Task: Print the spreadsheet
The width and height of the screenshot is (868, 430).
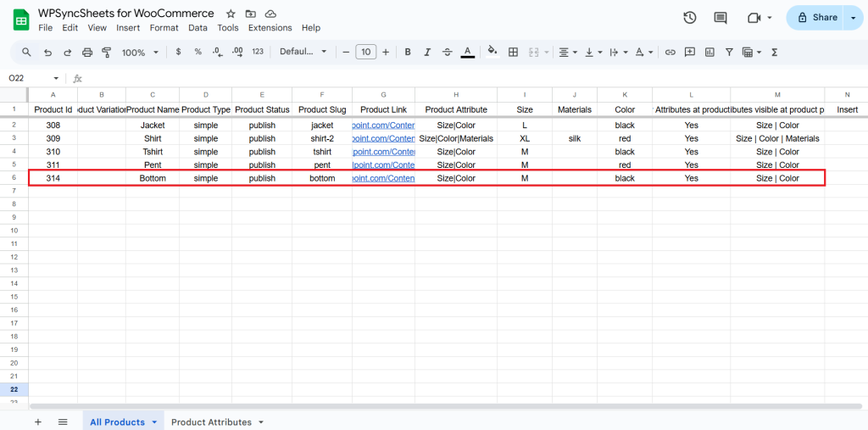Action: 87,52
